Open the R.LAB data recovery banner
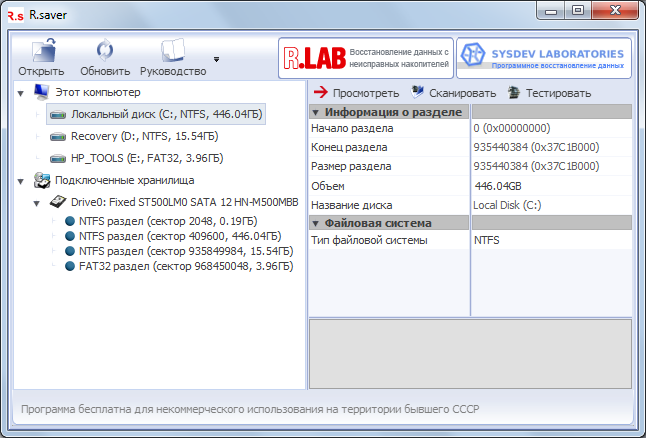 (366, 58)
